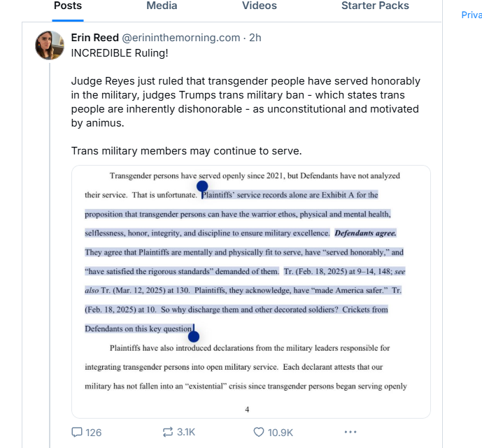The height and width of the screenshot is (448, 482).
Task: Repost using the arrows icon
Action: point(167,432)
